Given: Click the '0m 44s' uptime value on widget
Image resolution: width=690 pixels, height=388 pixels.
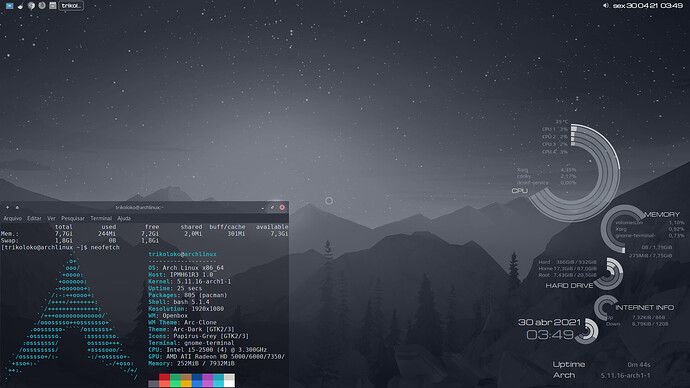Looking at the screenshot, I should click(639, 365).
